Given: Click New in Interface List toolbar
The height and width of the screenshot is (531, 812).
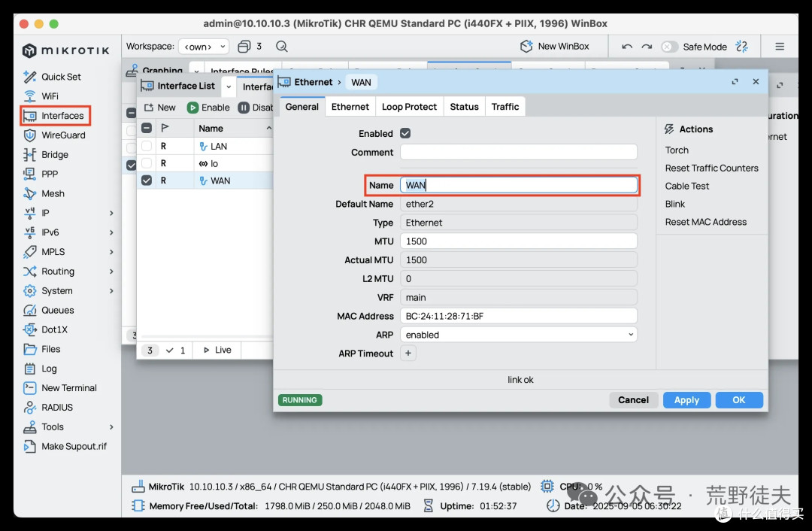Looking at the screenshot, I should pyautogui.click(x=160, y=108).
